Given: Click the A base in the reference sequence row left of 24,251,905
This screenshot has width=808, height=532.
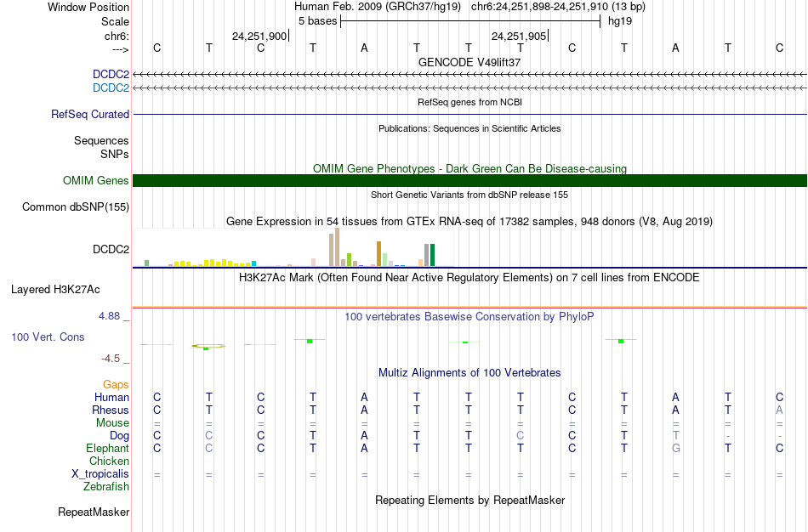Looking at the screenshot, I should click(364, 48).
